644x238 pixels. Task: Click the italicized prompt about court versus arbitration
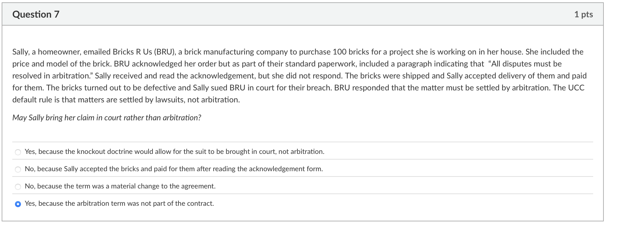coord(106,117)
